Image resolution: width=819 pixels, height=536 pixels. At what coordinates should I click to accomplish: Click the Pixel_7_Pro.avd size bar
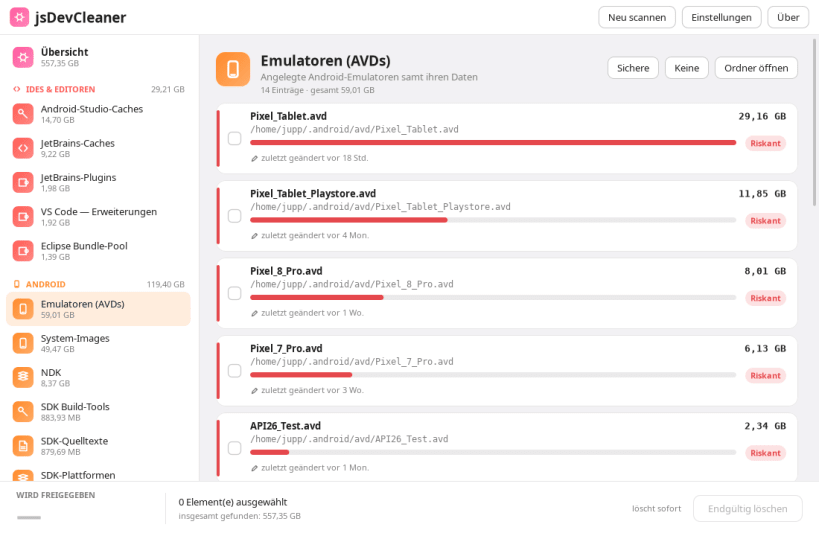click(493, 375)
